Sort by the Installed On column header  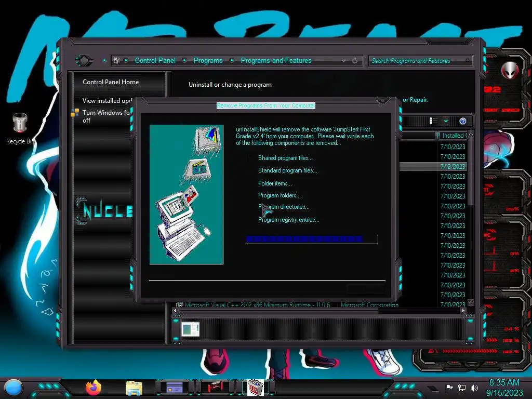click(453, 136)
